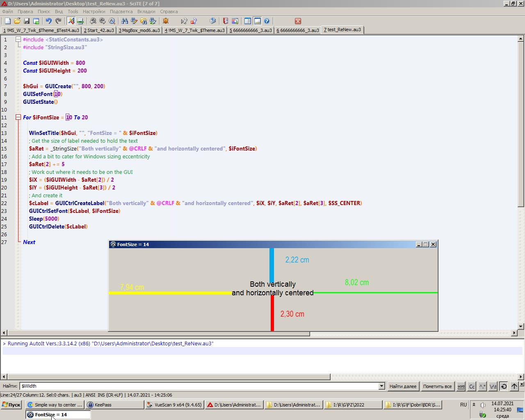525x420 pixels.
Task: Click the Next keyword on line 27
Action: tap(29, 242)
